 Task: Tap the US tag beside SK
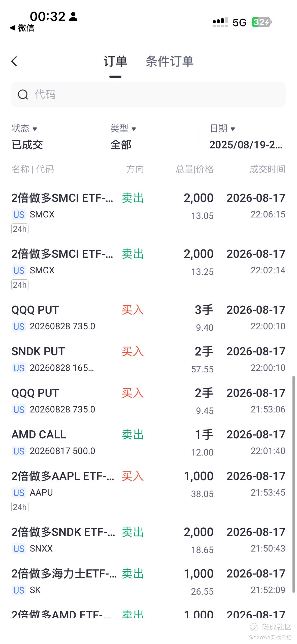click(x=19, y=590)
